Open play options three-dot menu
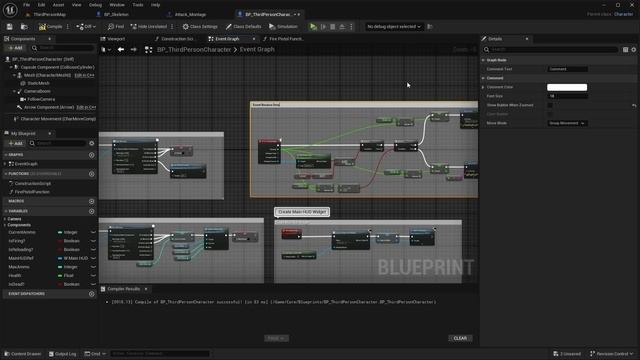This screenshot has width=640, height=360. pyautogui.click(x=351, y=27)
